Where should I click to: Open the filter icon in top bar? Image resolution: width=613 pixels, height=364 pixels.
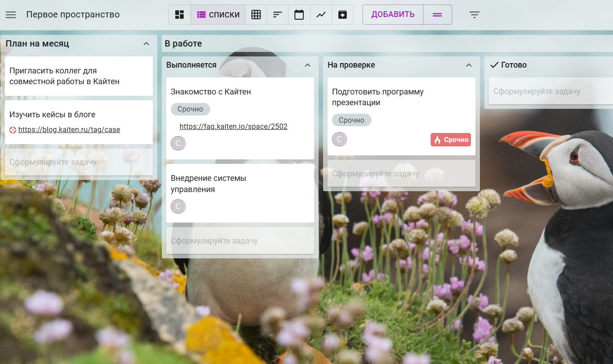click(x=474, y=15)
